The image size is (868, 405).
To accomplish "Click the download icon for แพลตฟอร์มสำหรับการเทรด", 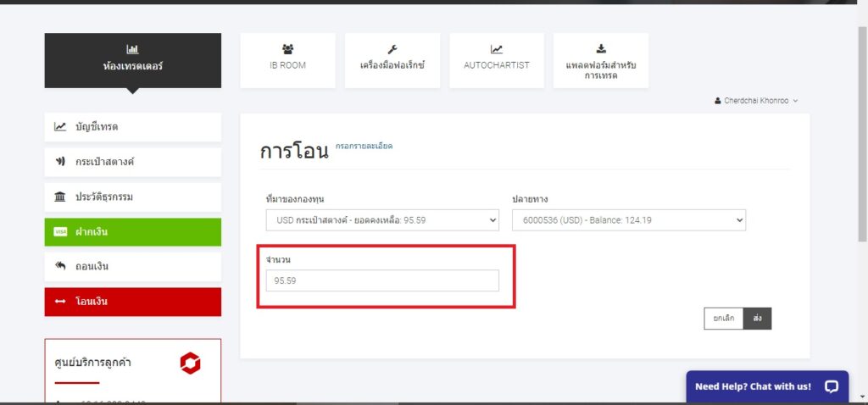I will click(x=601, y=48).
